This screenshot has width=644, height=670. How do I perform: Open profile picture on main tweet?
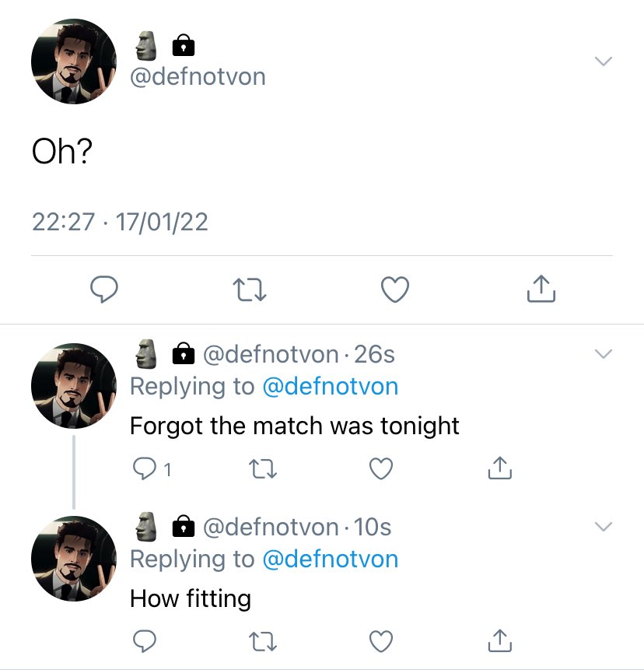point(74,61)
